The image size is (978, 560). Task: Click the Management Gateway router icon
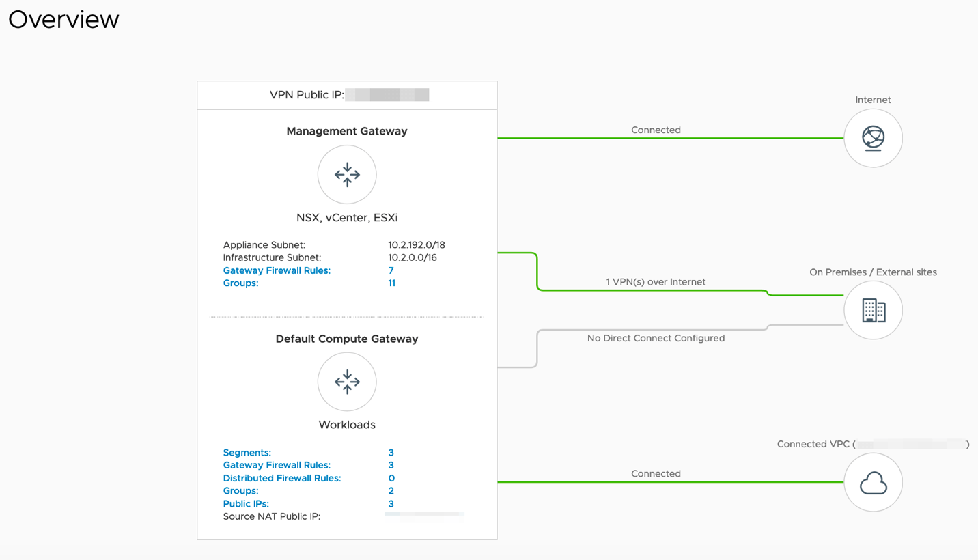[347, 175]
